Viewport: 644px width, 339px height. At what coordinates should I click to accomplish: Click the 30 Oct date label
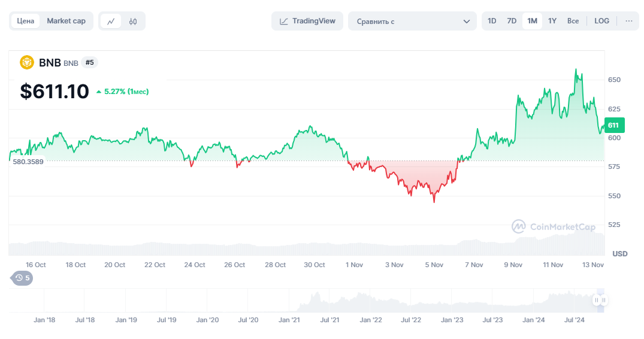pyautogui.click(x=314, y=265)
